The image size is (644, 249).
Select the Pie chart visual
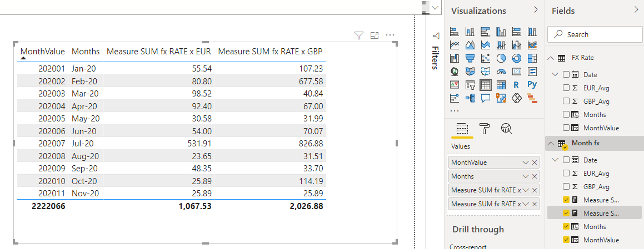coord(501,58)
